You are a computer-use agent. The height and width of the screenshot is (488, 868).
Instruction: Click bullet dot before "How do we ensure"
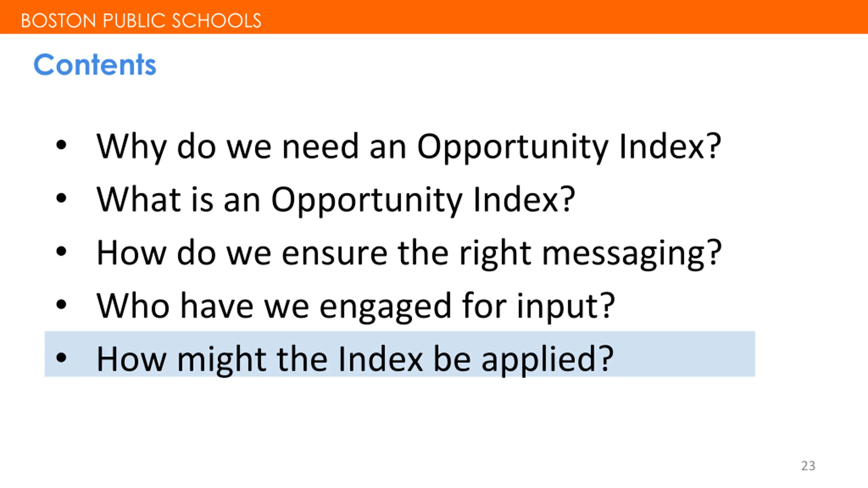click(x=61, y=251)
